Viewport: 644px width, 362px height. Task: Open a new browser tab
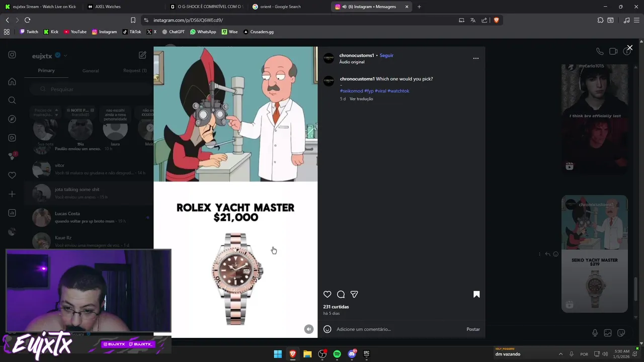click(x=419, y=7)
